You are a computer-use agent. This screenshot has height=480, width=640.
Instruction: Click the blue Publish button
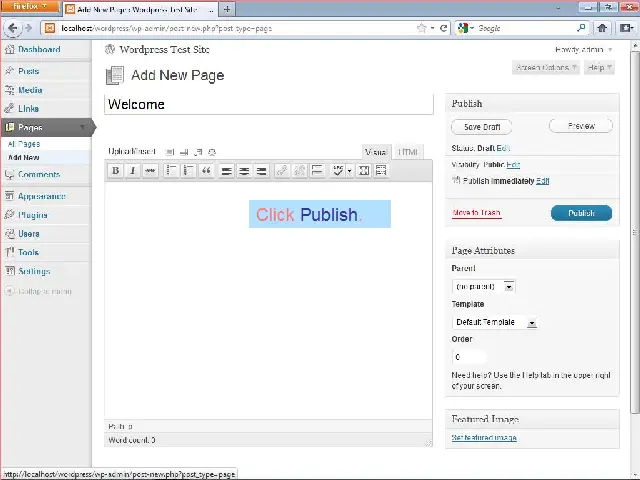pyautogui.click(x=581, y=213)
